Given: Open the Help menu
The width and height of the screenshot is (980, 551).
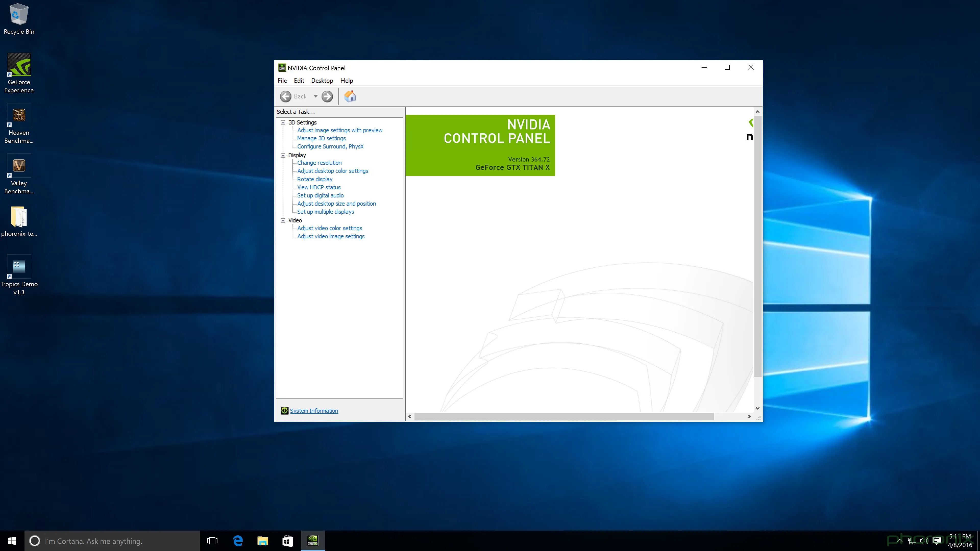Looking at the screenshot, I should pos(346,80).
